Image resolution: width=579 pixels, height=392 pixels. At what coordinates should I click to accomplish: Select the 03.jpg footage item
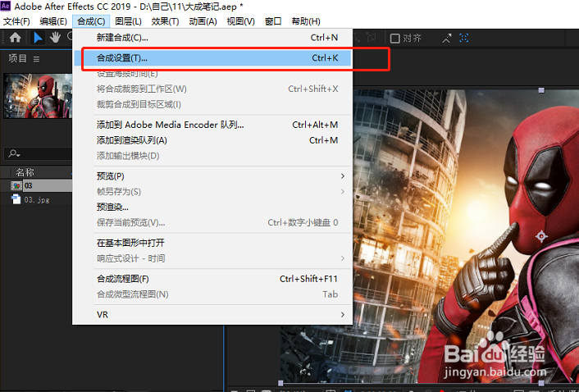[x=36, y=200]
